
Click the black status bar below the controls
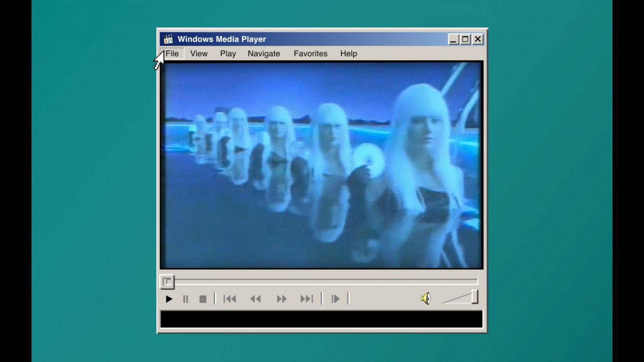[x=322, y=319]
